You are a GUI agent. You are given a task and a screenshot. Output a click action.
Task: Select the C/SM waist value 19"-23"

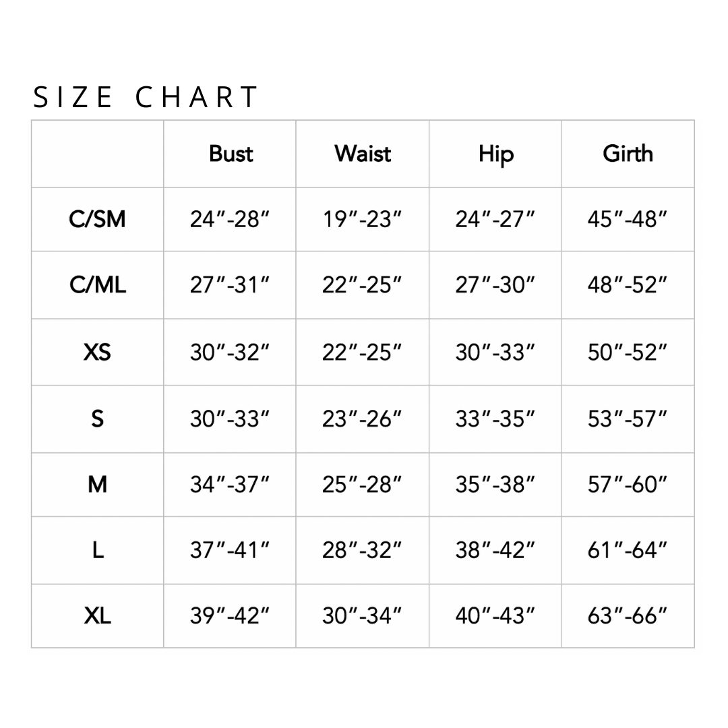point(362,219)
